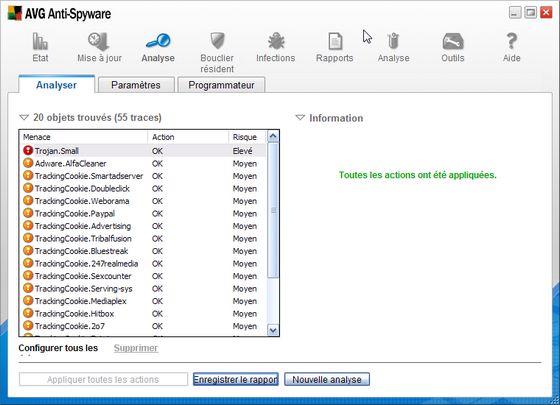Click the orange icon beside TrackingCookie.Weborama

tap(28, 200)
